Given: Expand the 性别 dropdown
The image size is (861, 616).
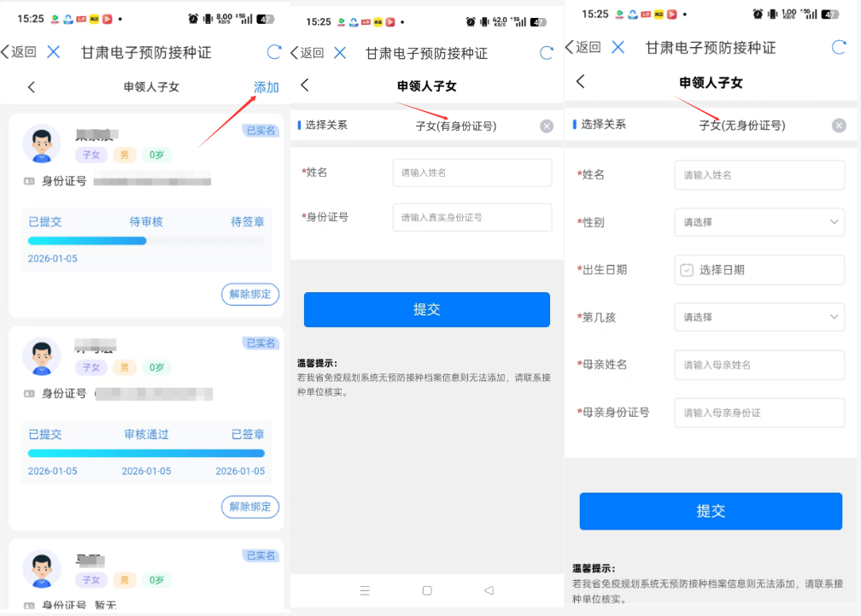Looking at the screenshot, I should (758, 222).
